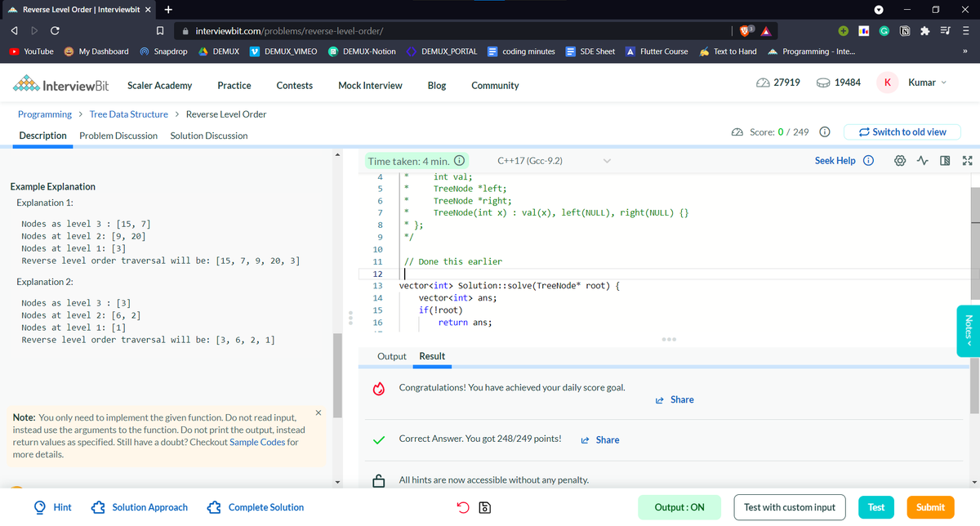Open Complete Solution
The height and width of the screenshot is (526, 980).
pos(256,507)
